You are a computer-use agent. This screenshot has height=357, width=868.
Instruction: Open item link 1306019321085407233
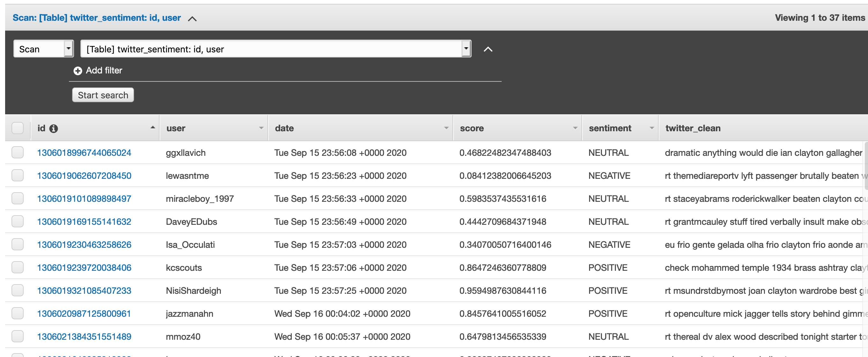pos(84,291)
